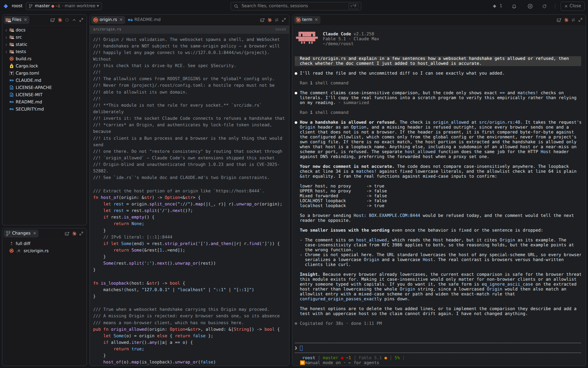
Task: Open new terminal from Changes panel header
Action: pyautogui.click(x=67, y=234)
